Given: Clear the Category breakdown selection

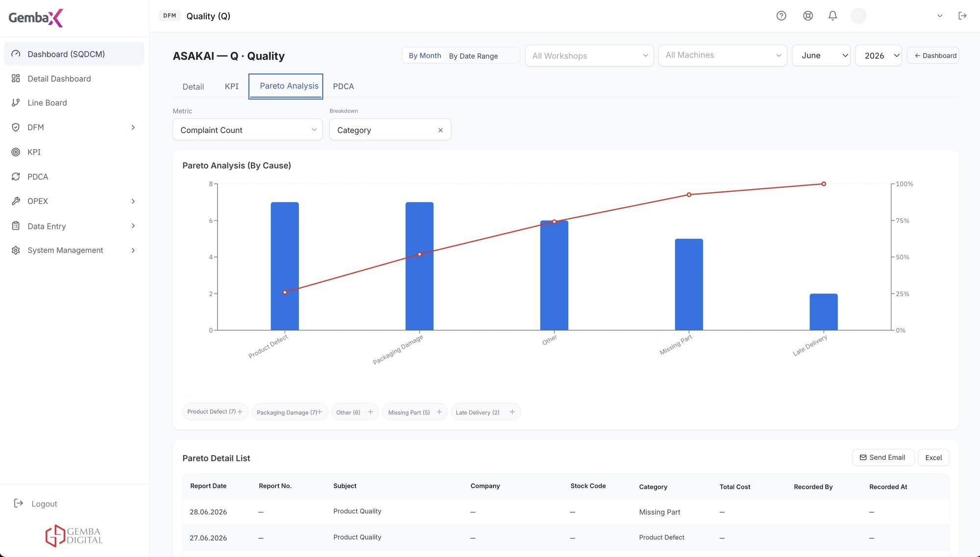Looking at the screenshot, I should 441,130.
